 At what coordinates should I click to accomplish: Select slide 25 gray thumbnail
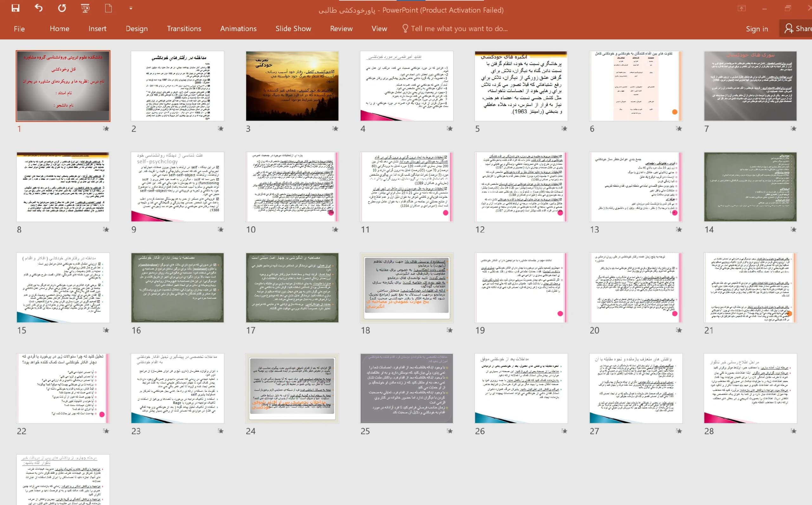click(x=407, y=389)
